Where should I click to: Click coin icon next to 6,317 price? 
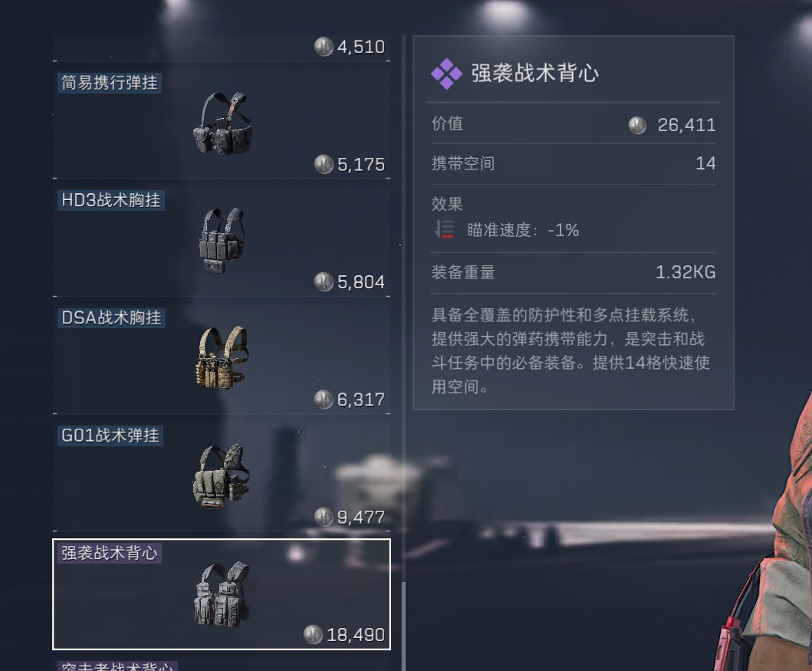(324, 400)
